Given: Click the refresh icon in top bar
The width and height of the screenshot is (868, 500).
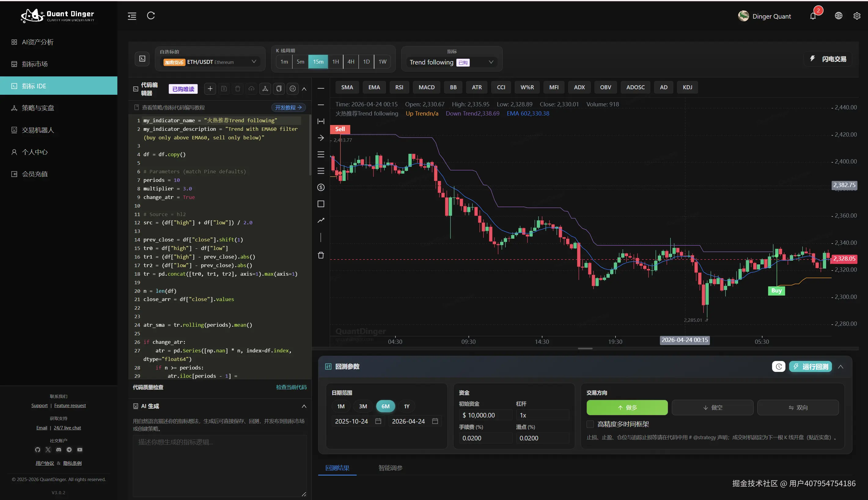Looking at the screenshot, I should [151, 16].
